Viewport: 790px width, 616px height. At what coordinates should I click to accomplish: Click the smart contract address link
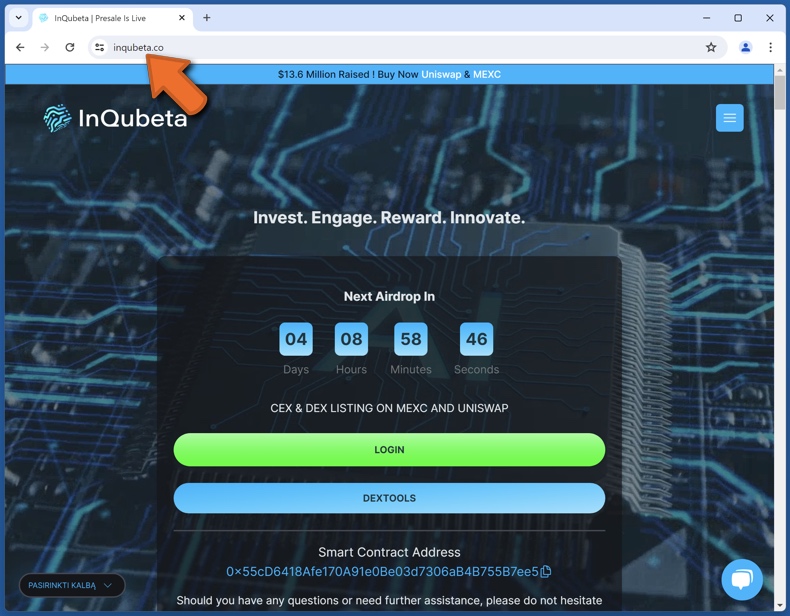[x=382, y=572]
